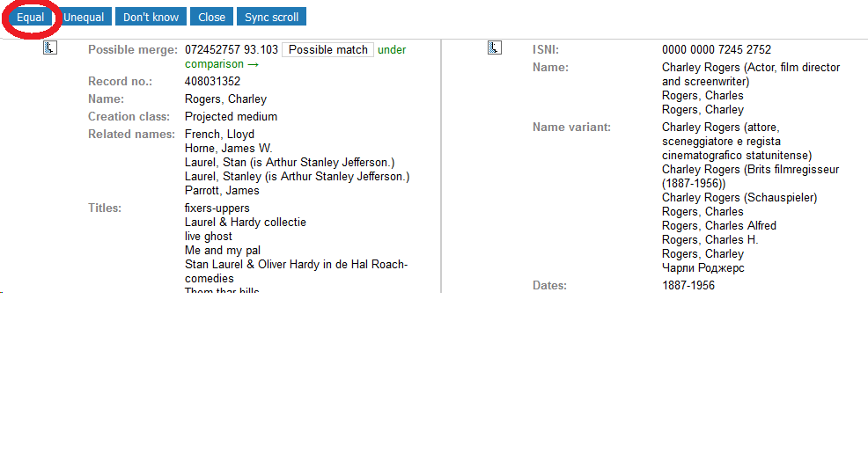The height and width of the screenshot is (475, 868).
Task: Click the record icon in left panel
Action: pos(50,48)
